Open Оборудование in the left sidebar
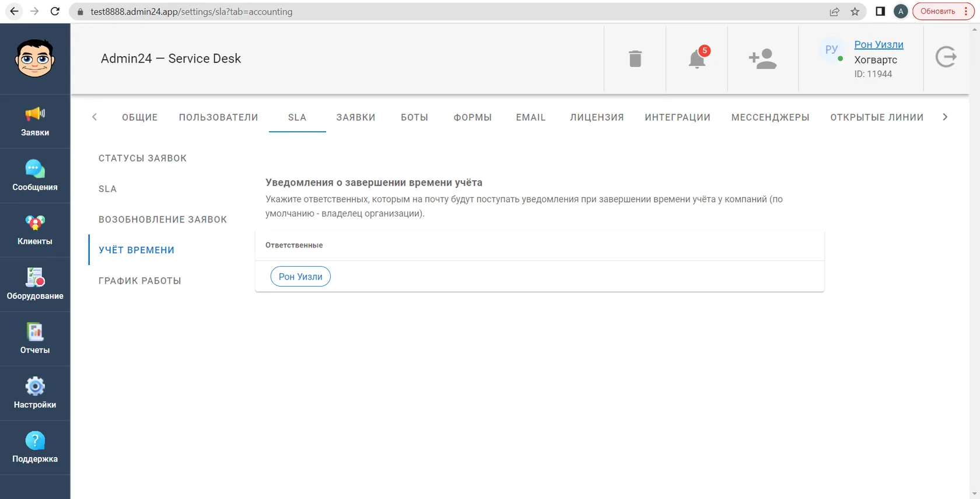The height and width of the screenshot is (499, 980). (35, 284)
